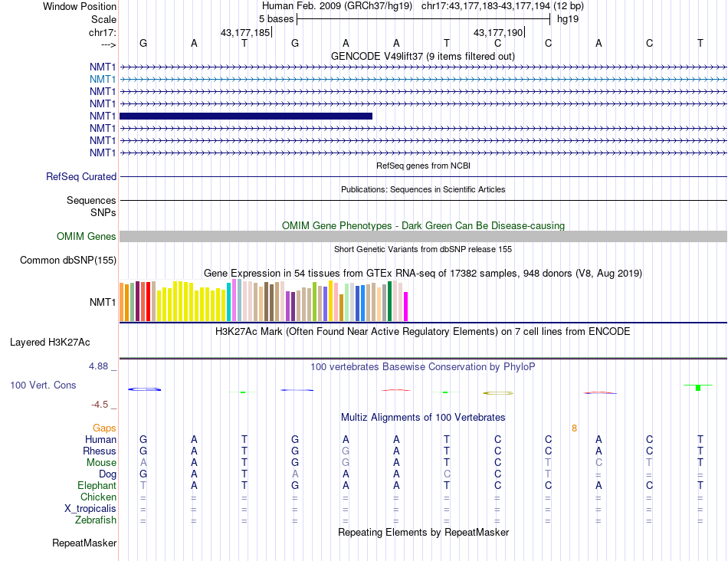Click the position text chr17:43,177,183-43,177,194
Image resolution: width=728 pixels, height=561 pixels.
[486, 6]
